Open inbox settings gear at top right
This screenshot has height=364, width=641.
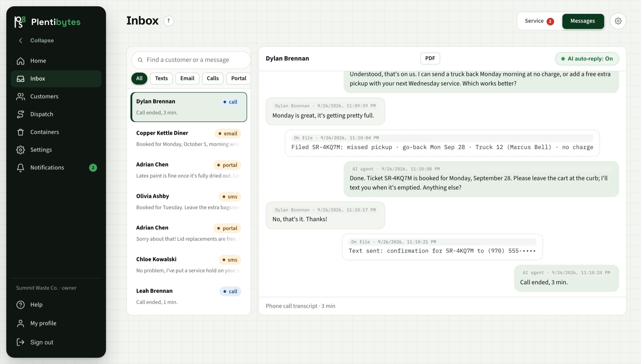[618, 21]
